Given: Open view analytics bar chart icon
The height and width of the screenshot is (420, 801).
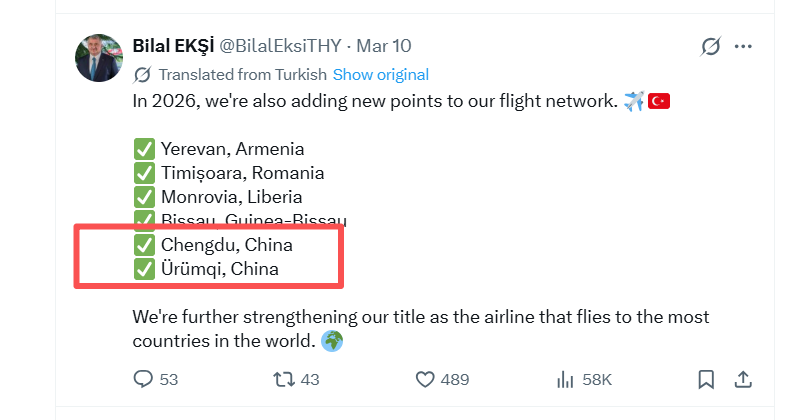Looking at the screenshot, I should [565, 379].
